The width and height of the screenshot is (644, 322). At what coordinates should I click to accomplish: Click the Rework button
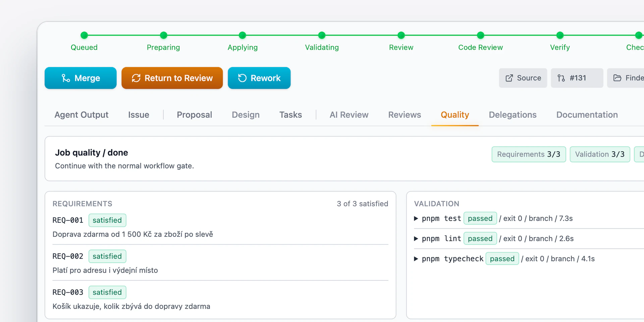[x=259, y=78]
